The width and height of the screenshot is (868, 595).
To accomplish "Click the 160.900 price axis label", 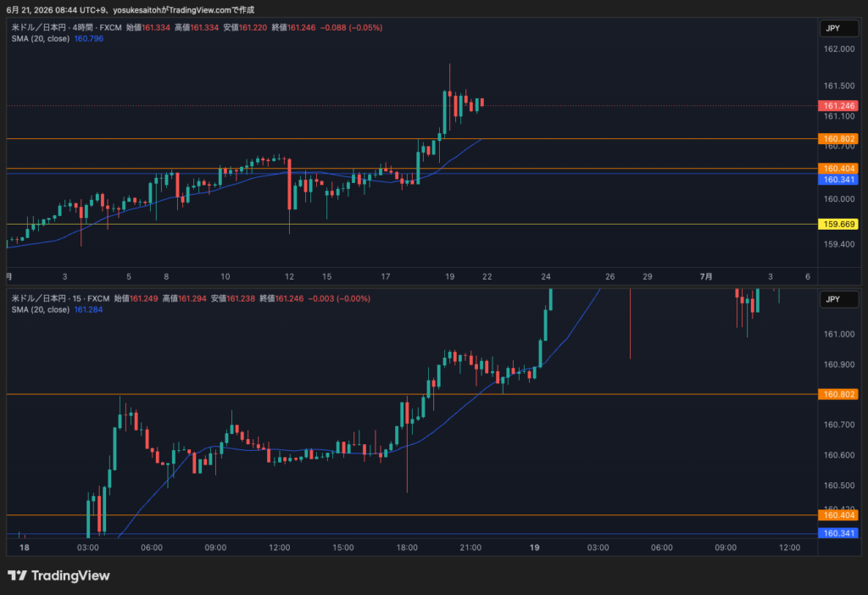I will coord(838,364).
